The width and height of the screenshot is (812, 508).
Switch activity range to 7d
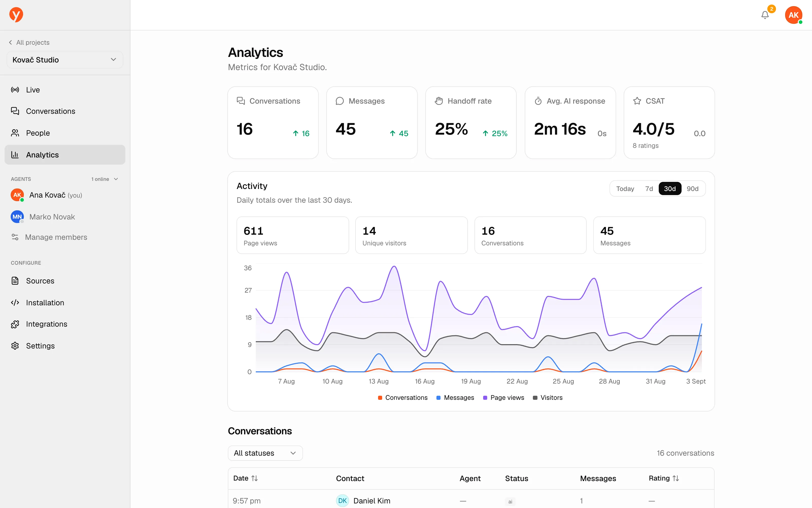[x=649, y=188]
